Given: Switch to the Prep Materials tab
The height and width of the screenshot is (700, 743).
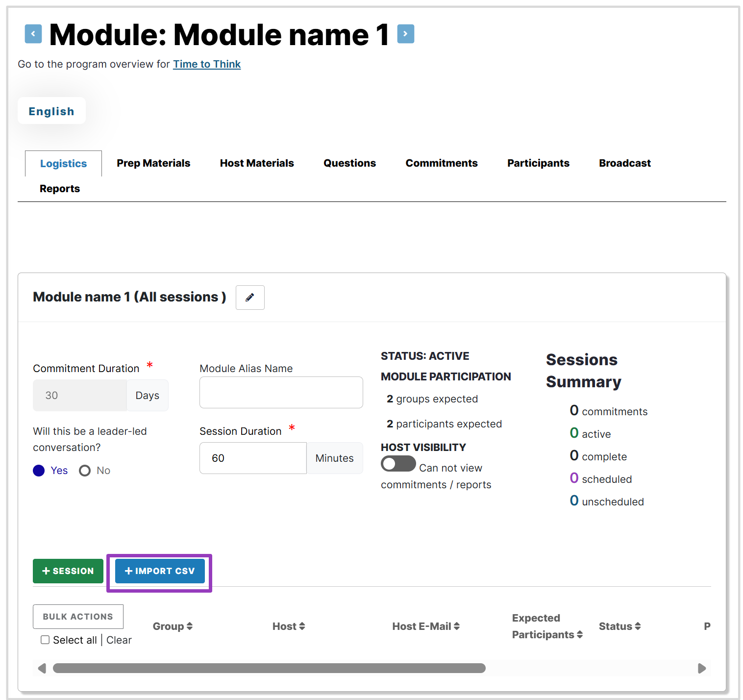Looking at the screenshot, I should pyautogui.click(x=153, y=163).
